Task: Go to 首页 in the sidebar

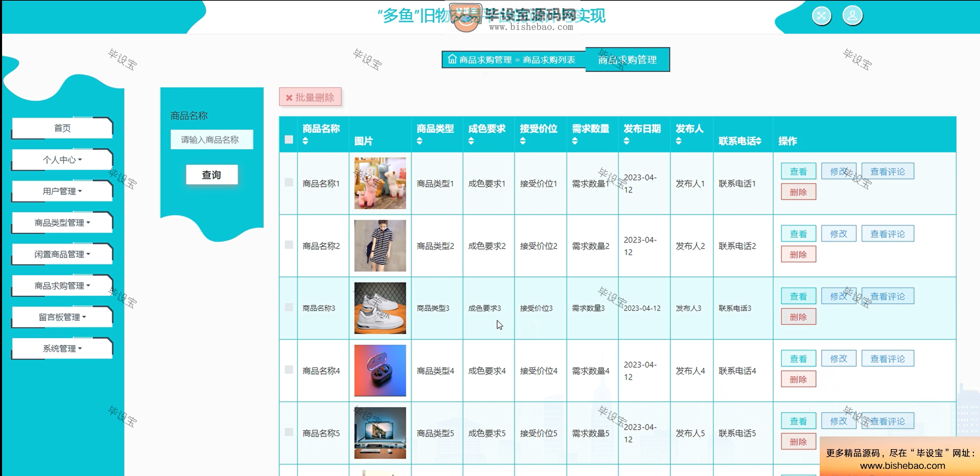Action: coord(62,128)
